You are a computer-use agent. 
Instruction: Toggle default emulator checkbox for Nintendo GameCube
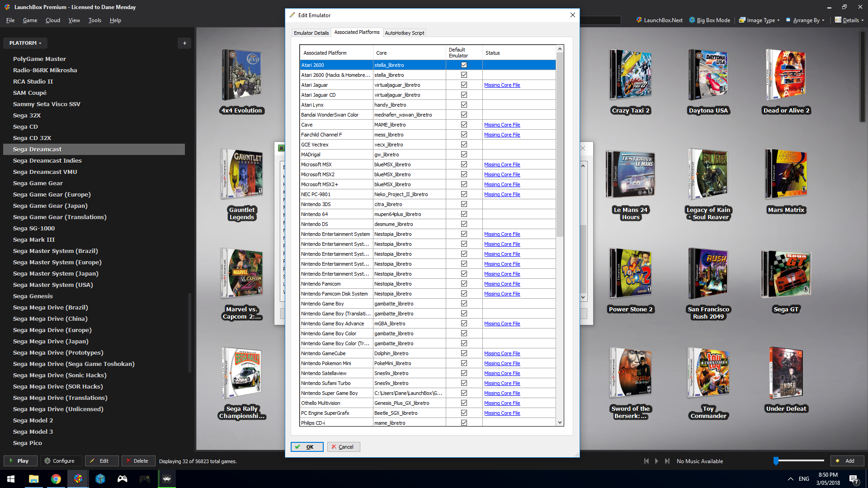(x=464, y=353)
